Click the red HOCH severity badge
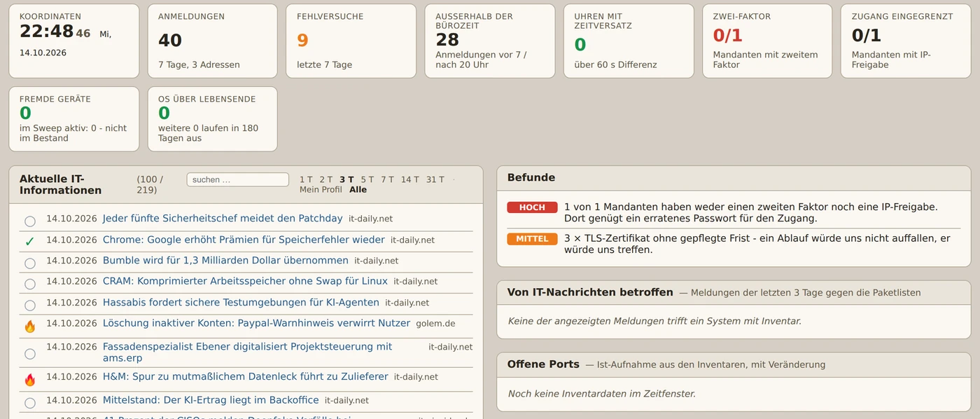This screenshot has height=419, width=980. click(532, 207)
